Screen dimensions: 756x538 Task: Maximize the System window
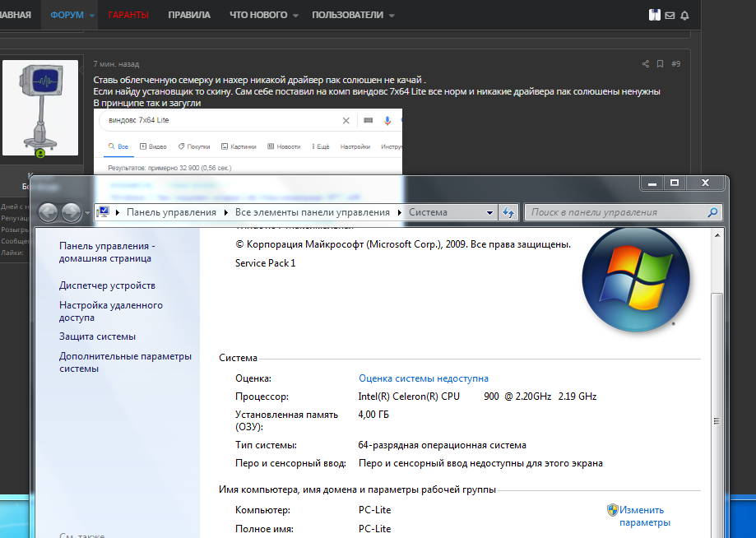(x=675, y=183)
